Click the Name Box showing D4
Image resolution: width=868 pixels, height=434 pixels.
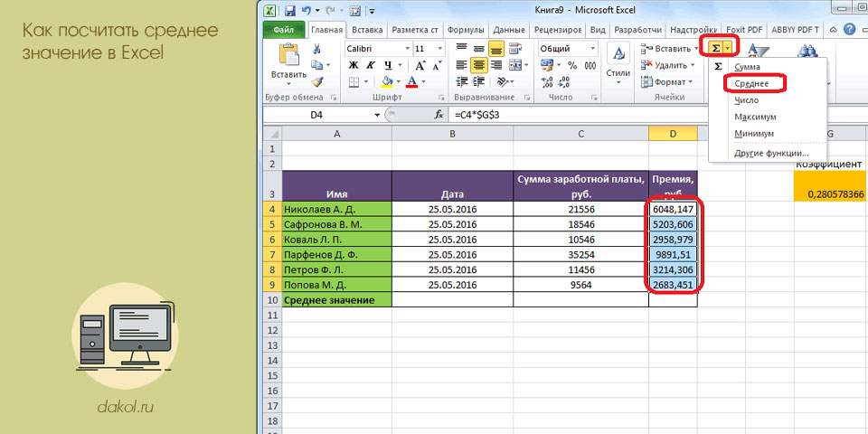point(316,115)
